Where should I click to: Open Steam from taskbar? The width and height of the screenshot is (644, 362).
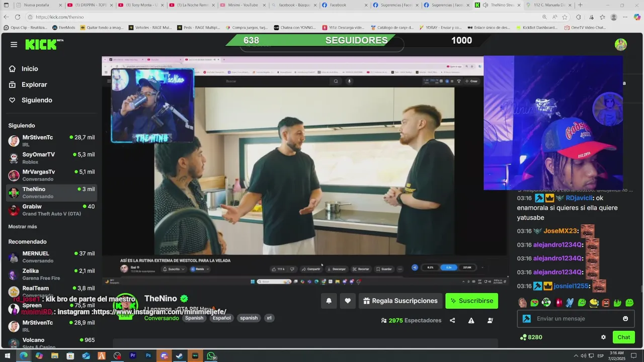pyautogui.click(x=180, y=356)
